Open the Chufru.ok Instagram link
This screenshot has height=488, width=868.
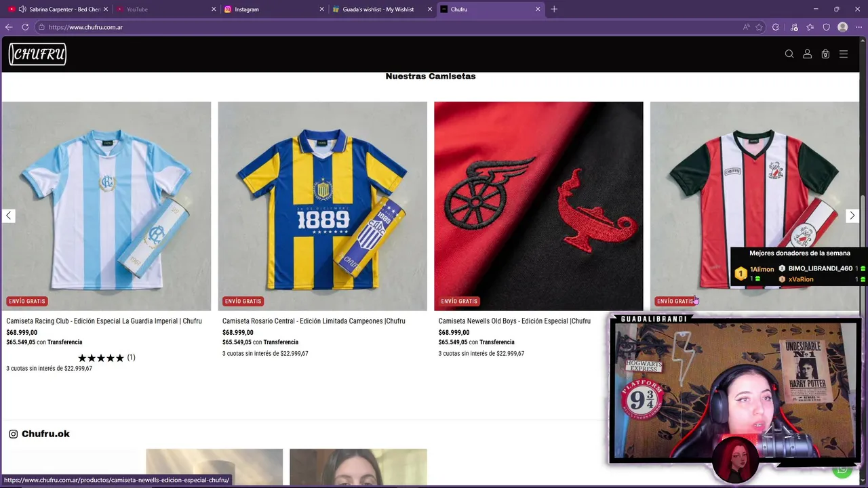[x=45, y=434]
